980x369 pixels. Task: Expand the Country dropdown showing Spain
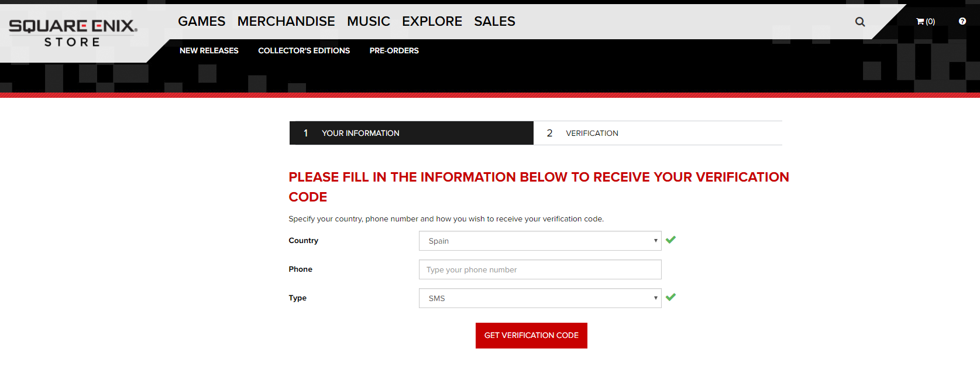pyautogui.click(x=539, y=241)
